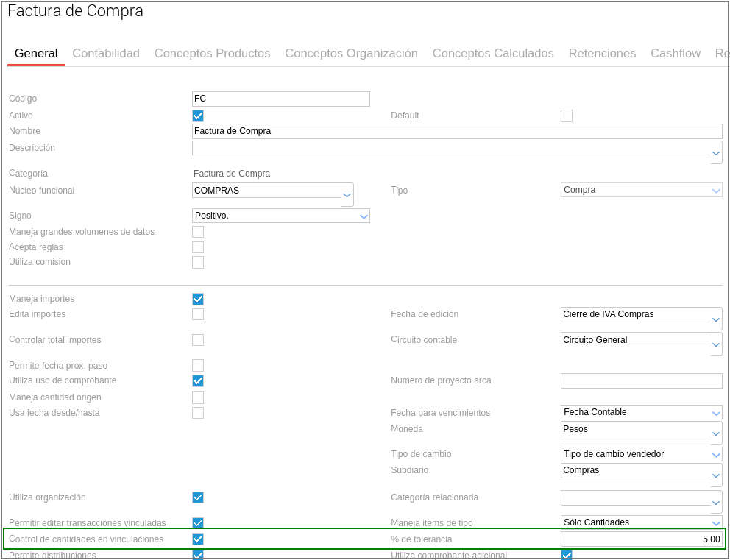Screen dimensions: 730x560
Task: Toggle Maneja grandes volumenes de datos checkbox
Action: 198,232
